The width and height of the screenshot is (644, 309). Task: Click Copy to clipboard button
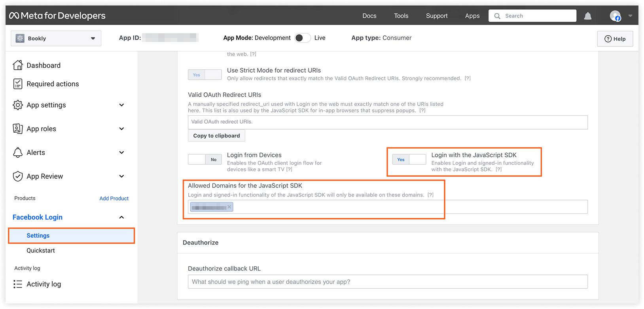pyautogui.click(x=216, y=135)
